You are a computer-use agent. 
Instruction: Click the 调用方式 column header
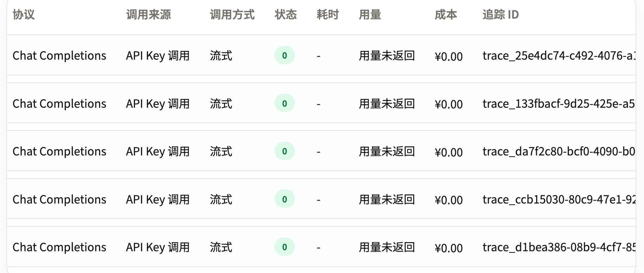232,15
